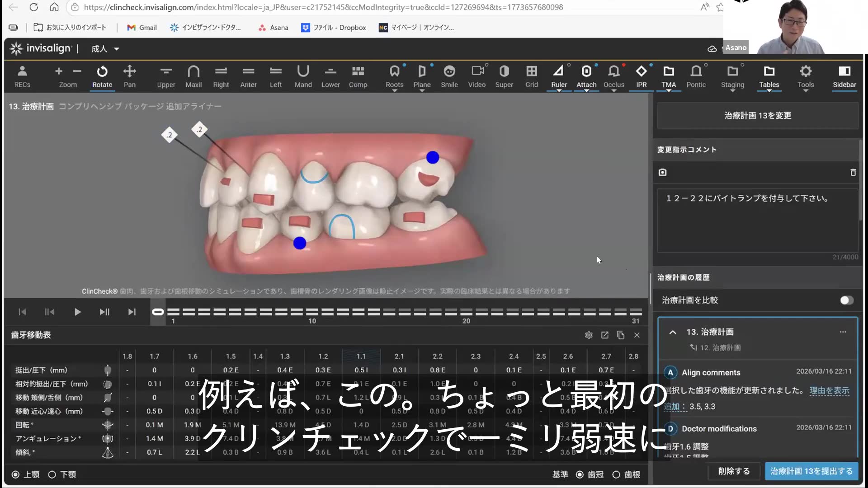Move the stage timeline slider handle
The image size is (868, 488).
(x=158, y=311)
